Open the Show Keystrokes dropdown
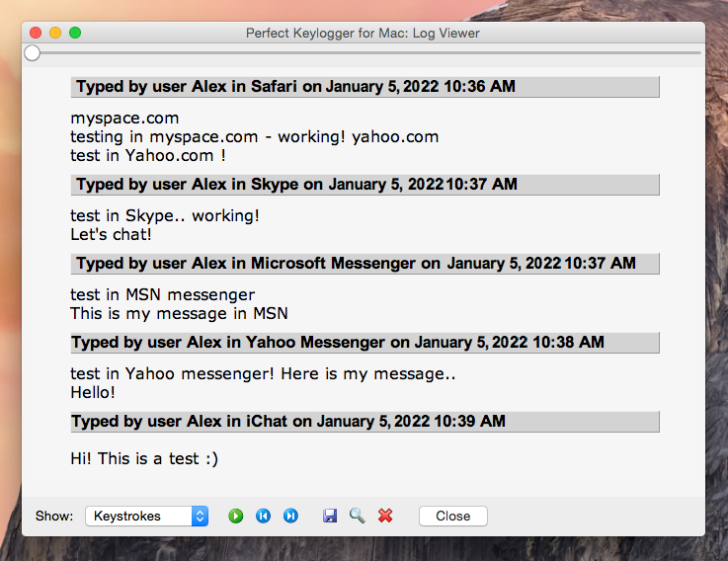Screen dimensions: 728x561 147,516
